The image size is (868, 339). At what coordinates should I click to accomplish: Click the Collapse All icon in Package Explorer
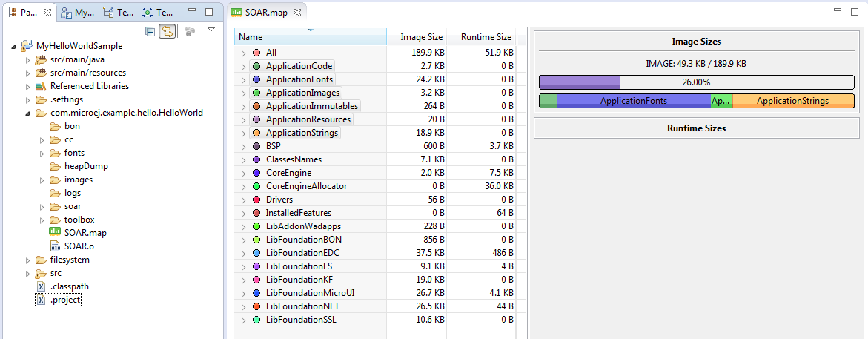[x=150, y=31]
